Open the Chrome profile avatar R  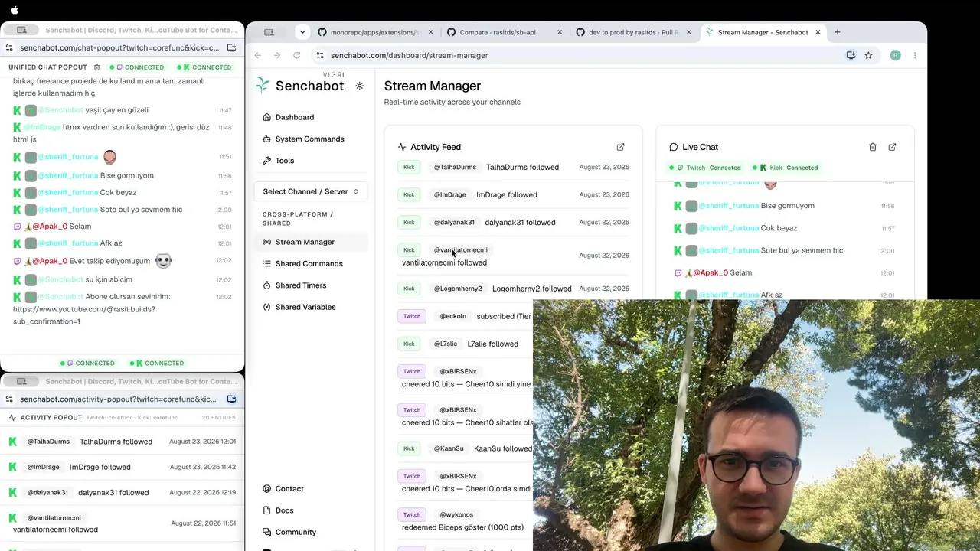coord(895,55)
